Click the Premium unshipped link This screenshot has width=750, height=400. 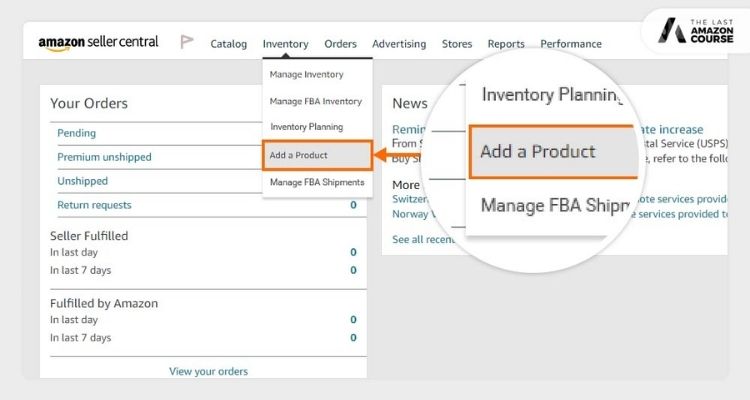coord(104,157)
